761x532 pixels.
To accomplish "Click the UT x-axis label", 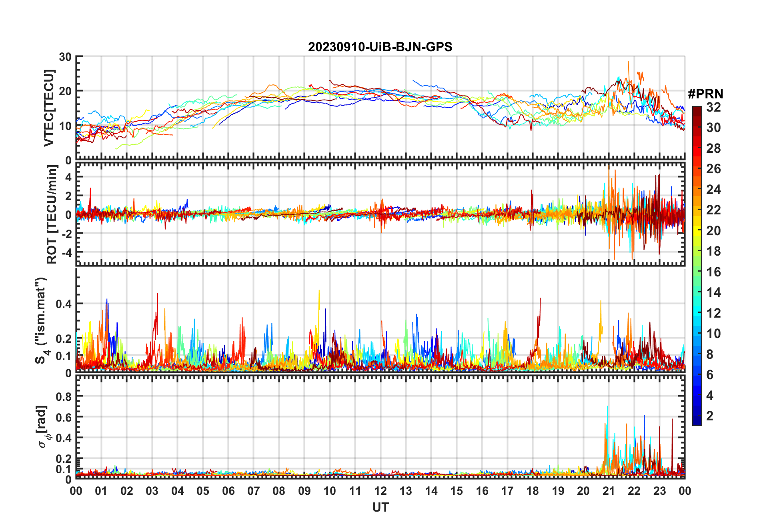I will pos(380,508).
